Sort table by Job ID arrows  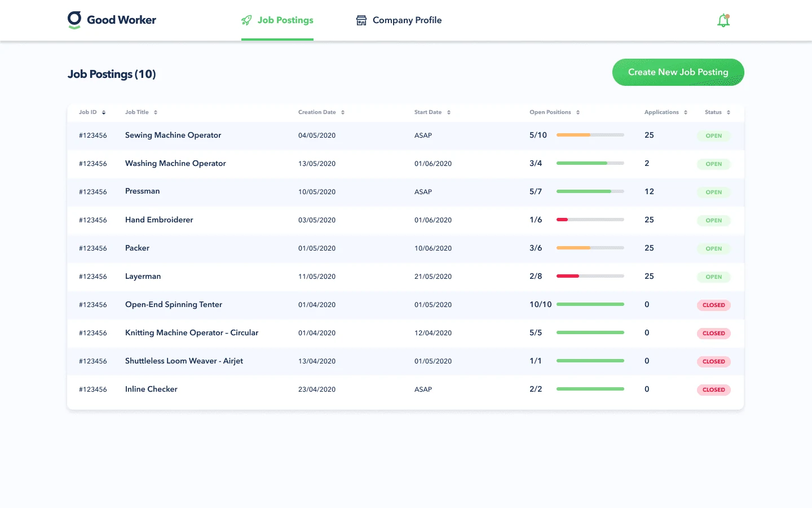[x=104, y=112]
